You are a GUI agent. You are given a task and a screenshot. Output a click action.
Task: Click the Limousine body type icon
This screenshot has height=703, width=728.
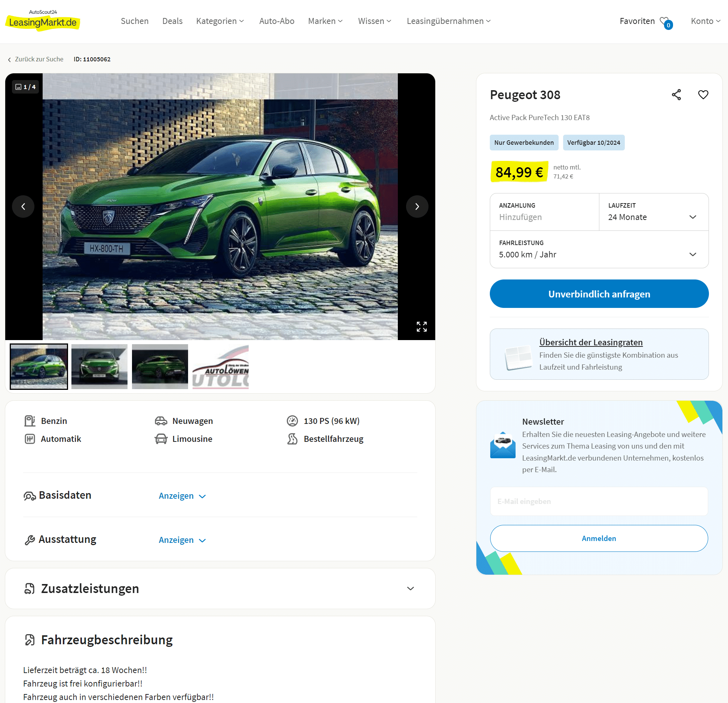coord(161,439)
